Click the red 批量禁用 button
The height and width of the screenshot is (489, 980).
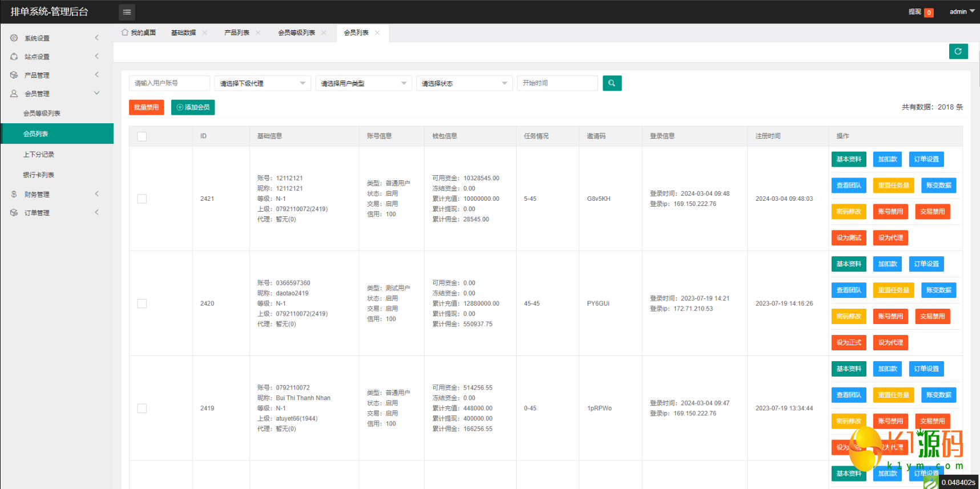point(146,107)
